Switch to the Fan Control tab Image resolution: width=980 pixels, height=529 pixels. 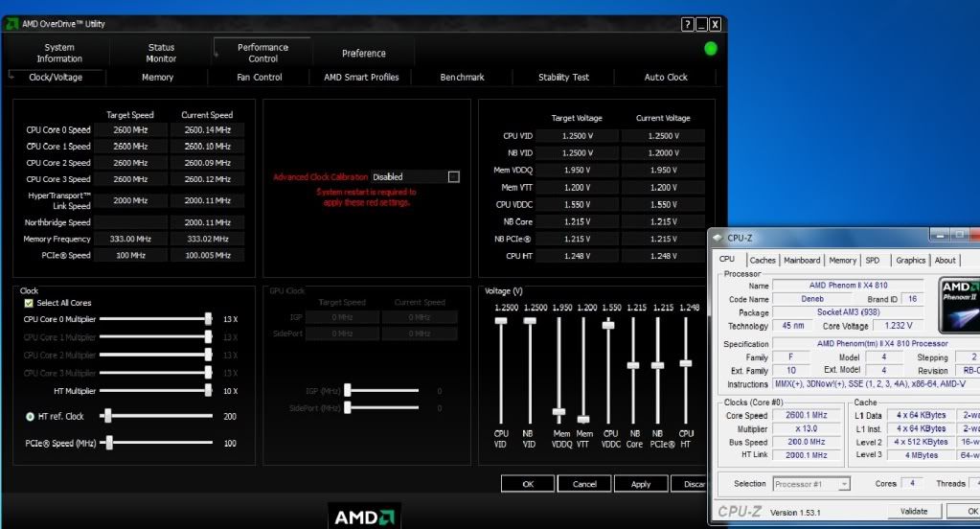260,77
